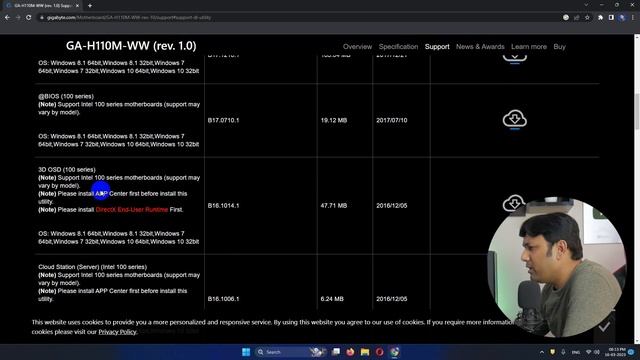Screen dimensions: 640x360
Task: Select the 3D OSD (100 series) title
Action: [x=67, y=169]
